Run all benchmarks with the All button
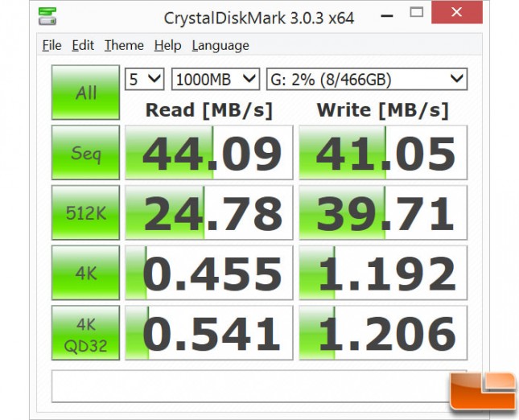The image size is (519, 420). coord(85,93)
